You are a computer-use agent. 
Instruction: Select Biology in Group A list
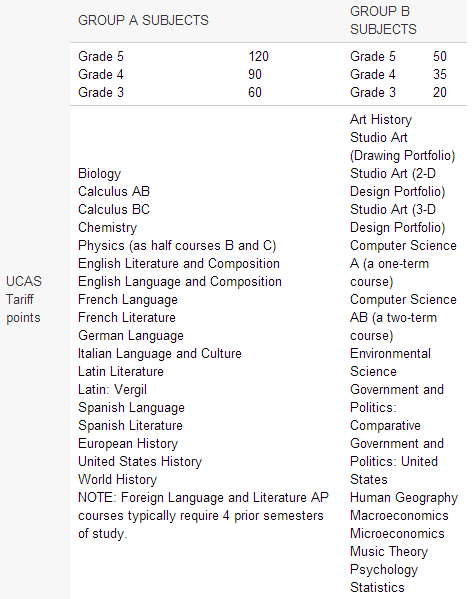tap(99, 173)
